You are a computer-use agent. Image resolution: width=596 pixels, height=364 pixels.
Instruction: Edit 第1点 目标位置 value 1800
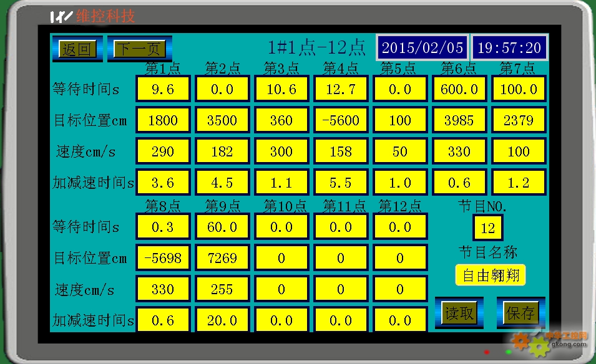(x=163, y=120)
